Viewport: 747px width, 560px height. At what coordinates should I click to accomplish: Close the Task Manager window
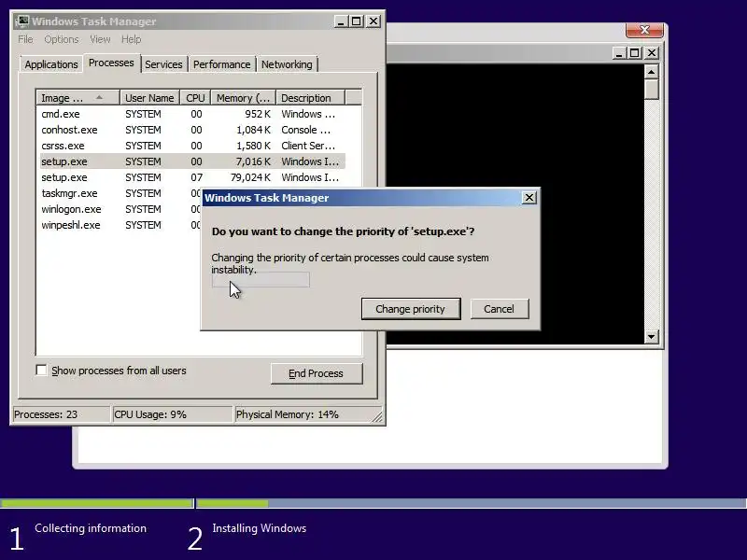(x=373, y=21)
